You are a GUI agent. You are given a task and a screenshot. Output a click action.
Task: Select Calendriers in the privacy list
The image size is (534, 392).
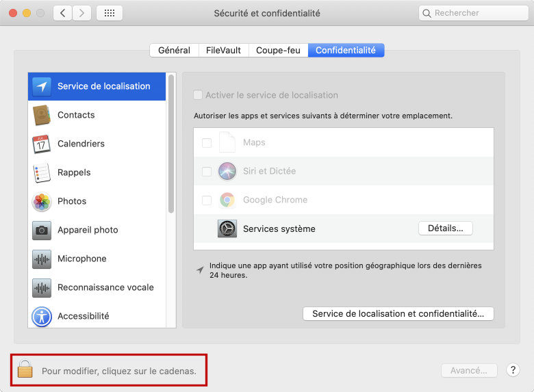[x=97, y=144]
